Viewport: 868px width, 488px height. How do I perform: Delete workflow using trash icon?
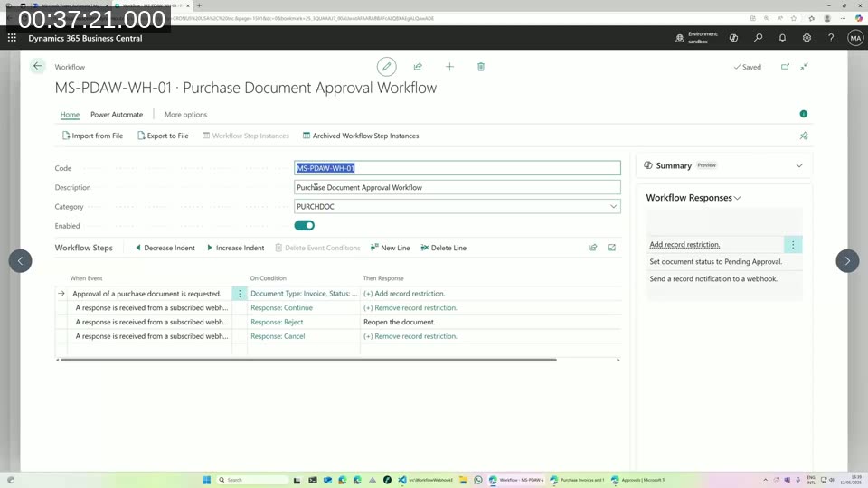tap(481, 67)
